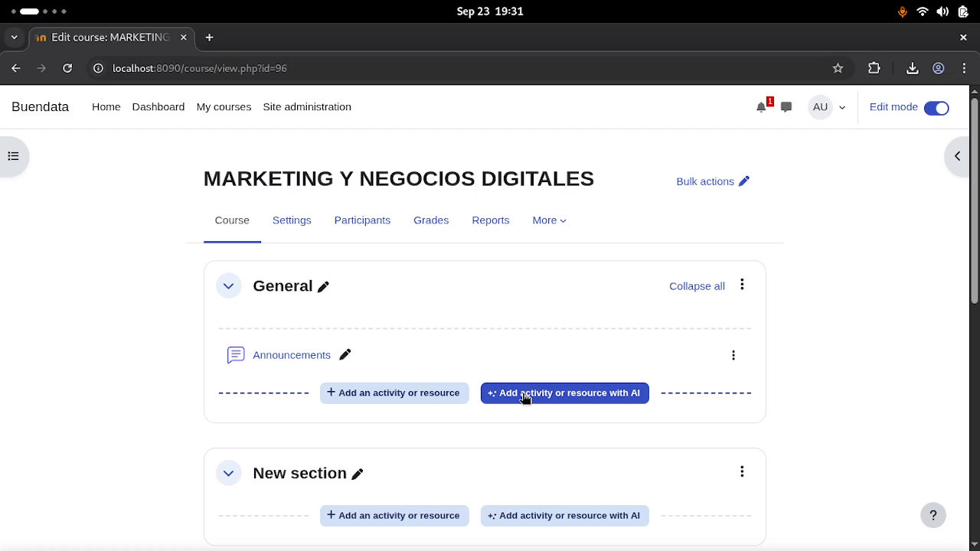Image resolution: width=980 pixels, height=551 pixels.
Task: Open the three-dot menu for New section
Action: tap(742, 471)
